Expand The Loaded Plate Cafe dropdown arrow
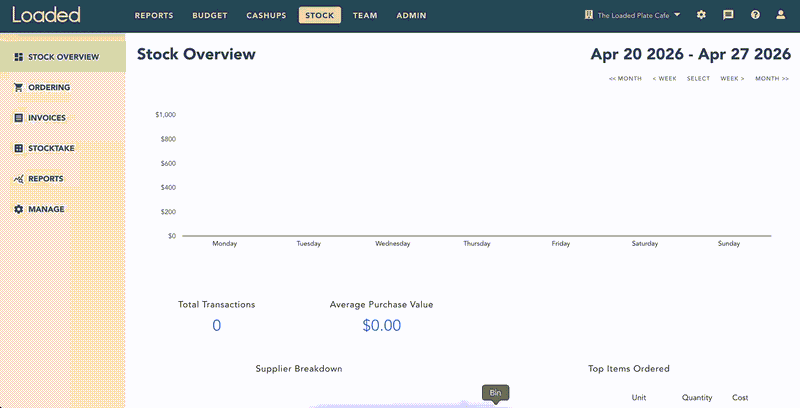Screen dimensions: 800x408 tap(677, 15)
